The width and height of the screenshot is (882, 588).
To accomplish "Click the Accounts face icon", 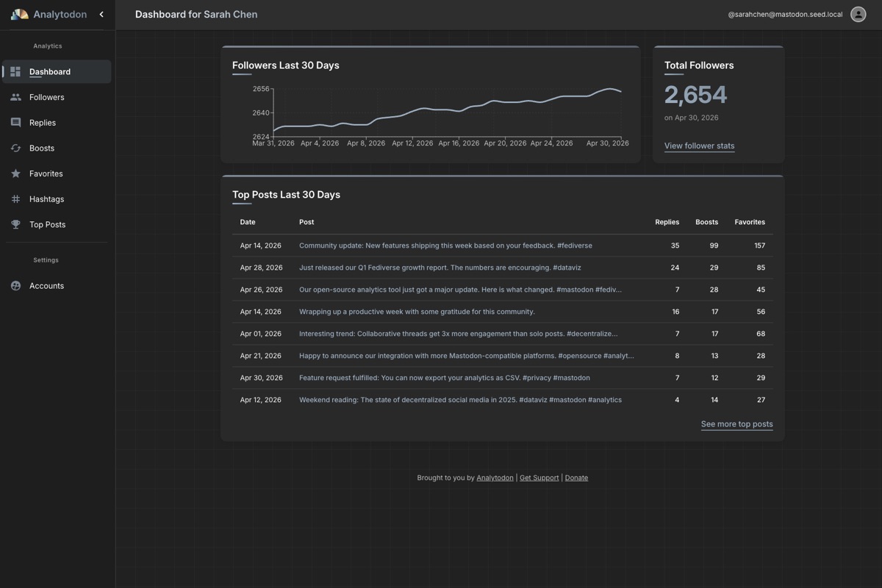I will point(15,286).
